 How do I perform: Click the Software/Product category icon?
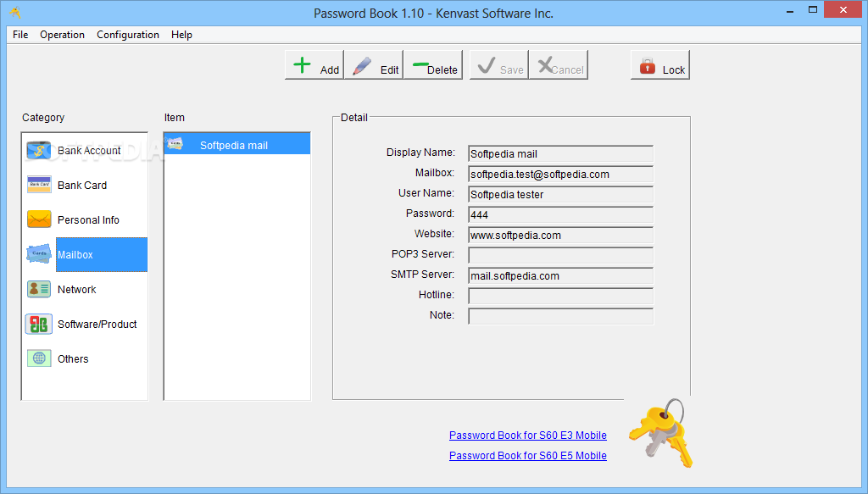39,324
